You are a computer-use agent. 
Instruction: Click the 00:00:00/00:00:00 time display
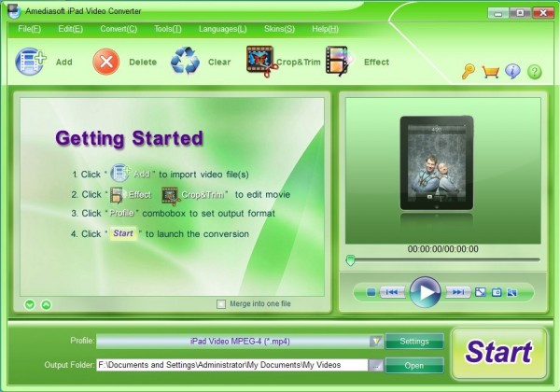click(442, 249)
